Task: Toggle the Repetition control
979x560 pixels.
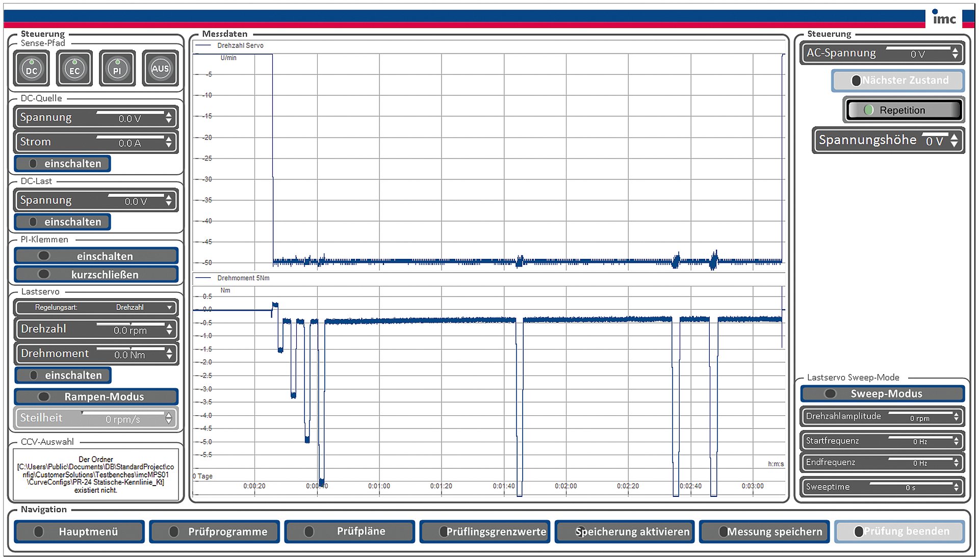Action: (x=903, y=110)
